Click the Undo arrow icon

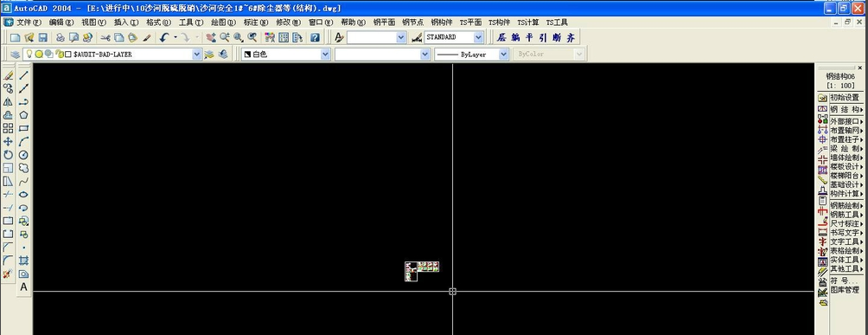164,38
